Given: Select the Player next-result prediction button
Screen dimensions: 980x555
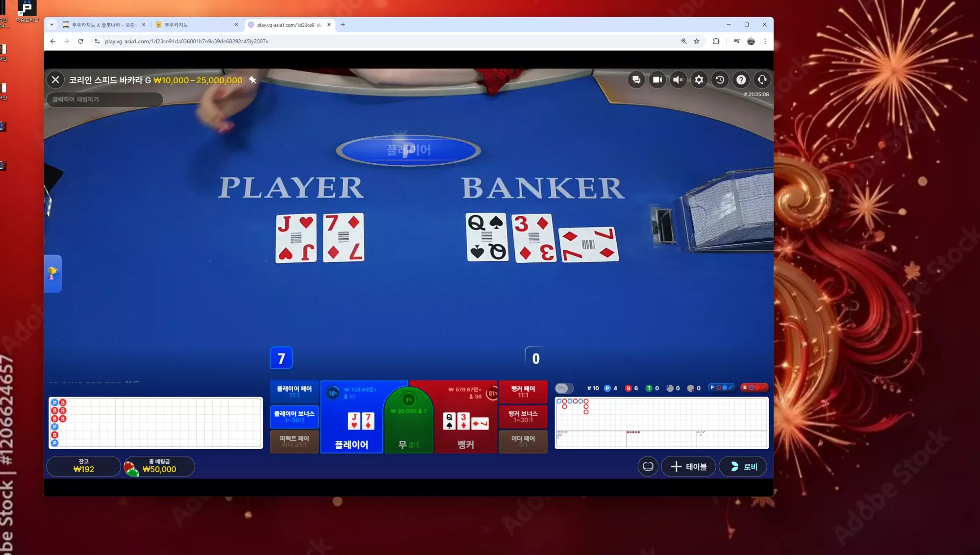Looking at the screenshot, I should point(722,388).
